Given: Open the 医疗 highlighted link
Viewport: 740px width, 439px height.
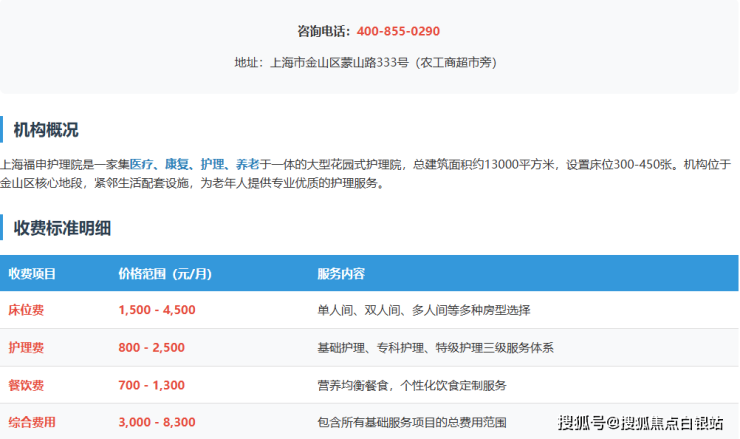Looking at the screenshot, I should (x=143, y=164).
